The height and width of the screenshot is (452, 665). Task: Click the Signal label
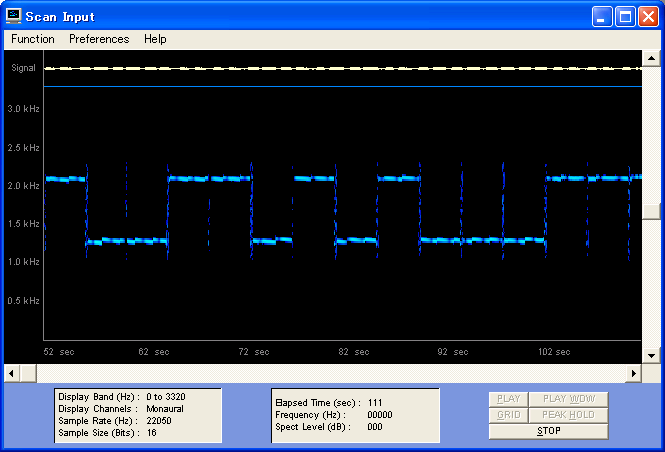tap(23, 68)
